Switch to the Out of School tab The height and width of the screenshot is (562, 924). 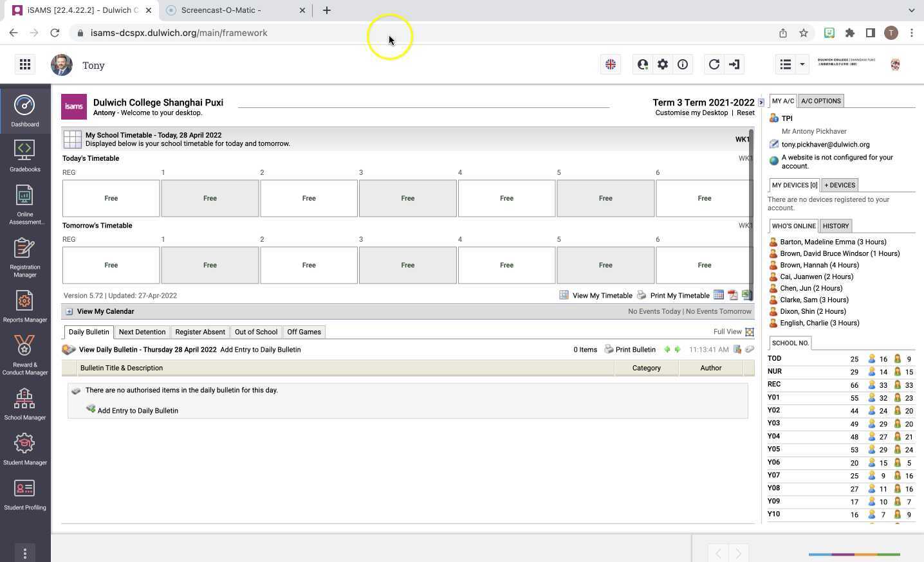(255, 332)
